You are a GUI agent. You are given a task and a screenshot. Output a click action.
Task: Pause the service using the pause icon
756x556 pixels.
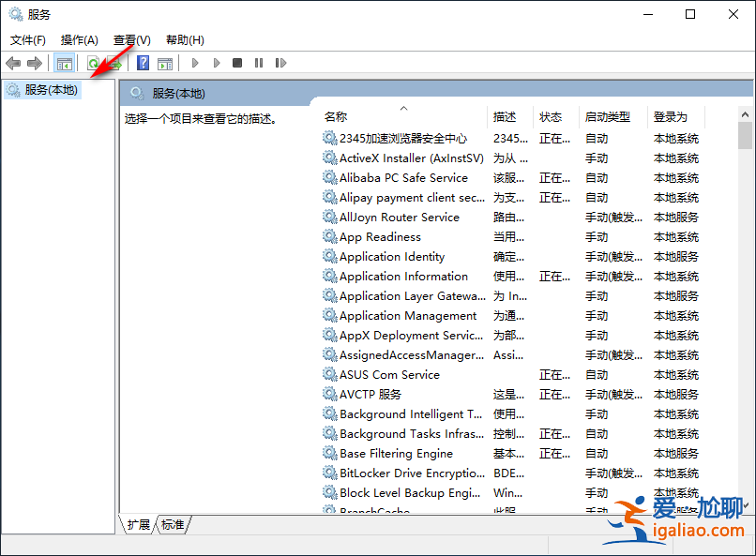point(259,63)
